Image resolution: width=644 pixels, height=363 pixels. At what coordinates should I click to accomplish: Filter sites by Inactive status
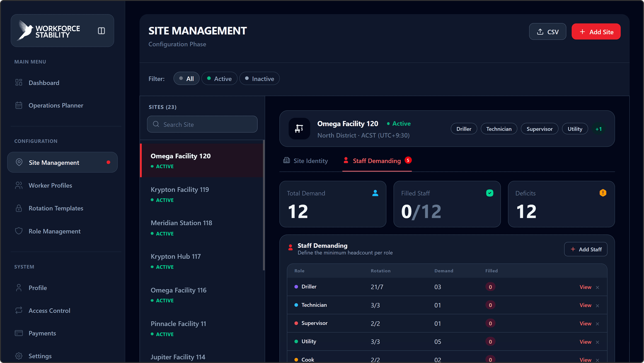(259, 78)
